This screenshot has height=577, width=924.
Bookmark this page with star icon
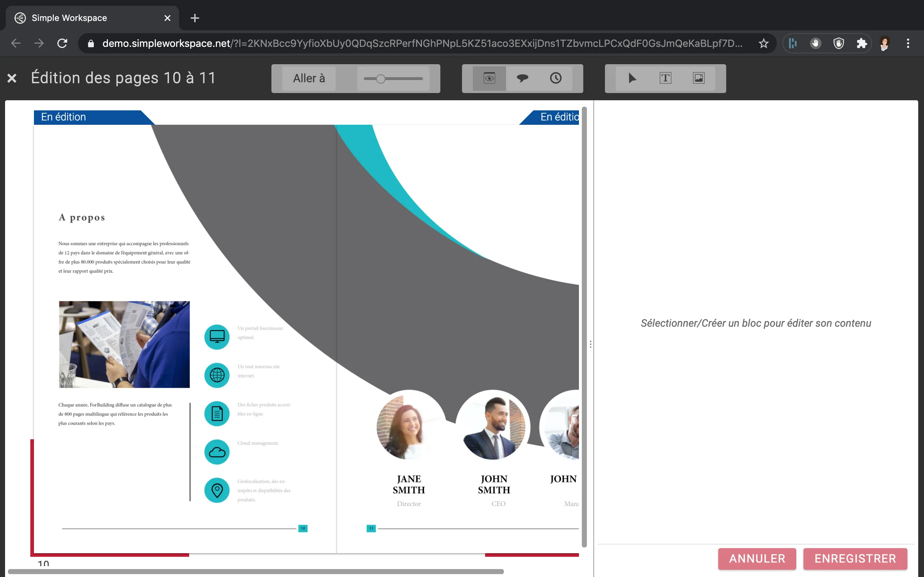coord(763,43)
